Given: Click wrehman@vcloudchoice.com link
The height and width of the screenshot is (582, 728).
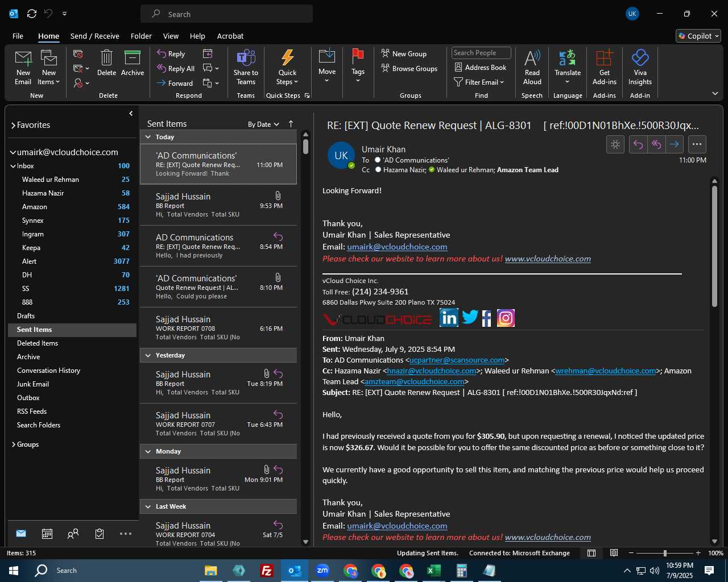Looking at the screenshot, I should point(606,371).
